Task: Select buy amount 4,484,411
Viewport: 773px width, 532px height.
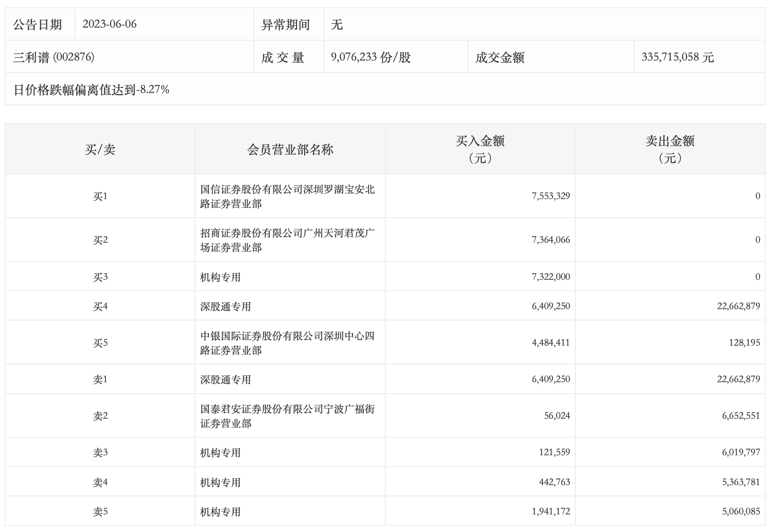Action: click(x=551, y=343)
